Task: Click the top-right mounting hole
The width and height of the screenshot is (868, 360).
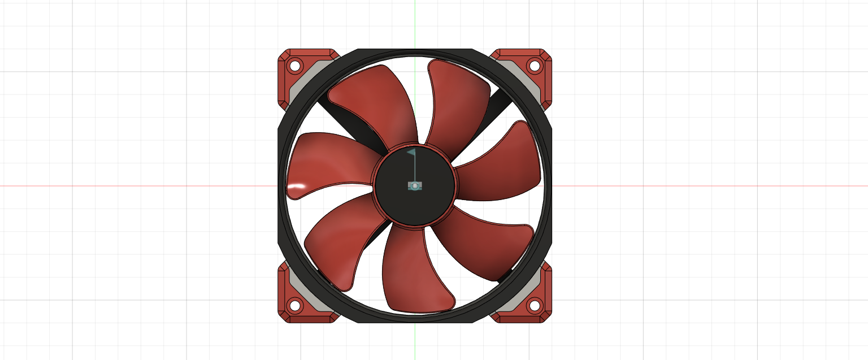Action: pos(535,67)
